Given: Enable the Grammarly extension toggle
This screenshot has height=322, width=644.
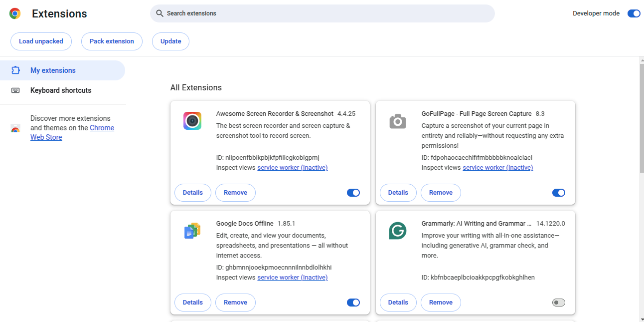Looking at the screenshot, I should click(x=559, y=303).
